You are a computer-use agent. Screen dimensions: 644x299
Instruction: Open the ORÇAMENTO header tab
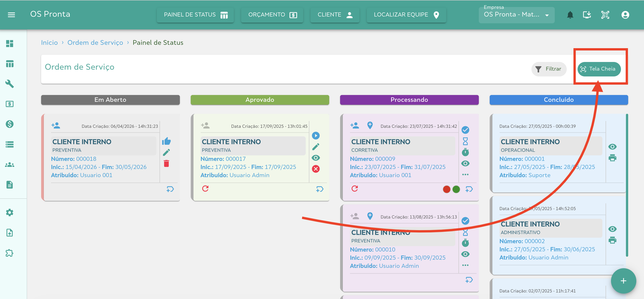pos(272,15)
